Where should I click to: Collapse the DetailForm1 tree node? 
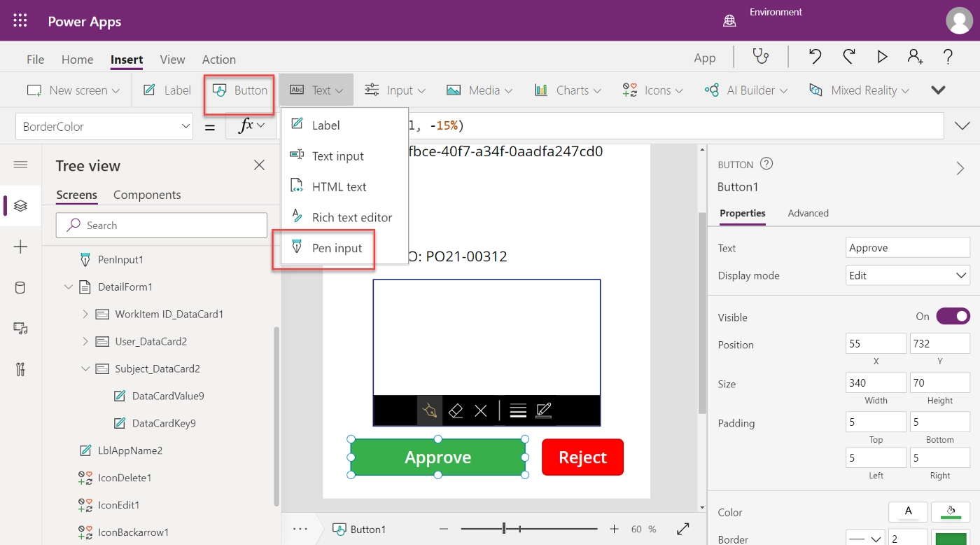[x=69, y=287]
